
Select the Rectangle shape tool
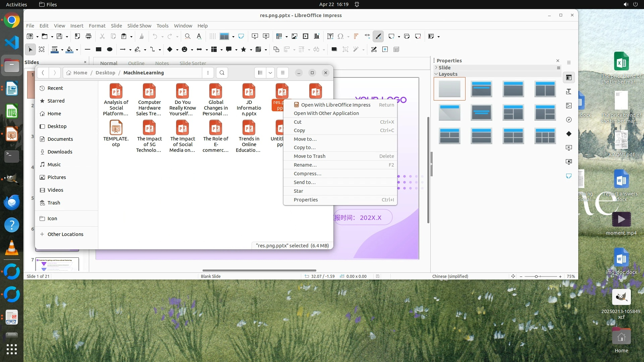(x=98, y=49)
